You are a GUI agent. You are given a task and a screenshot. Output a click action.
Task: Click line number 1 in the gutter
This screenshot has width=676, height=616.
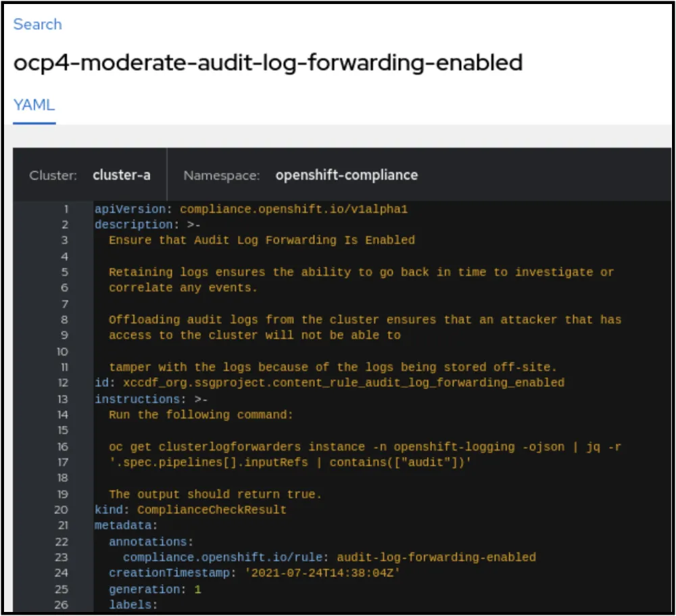coord(65,209)
